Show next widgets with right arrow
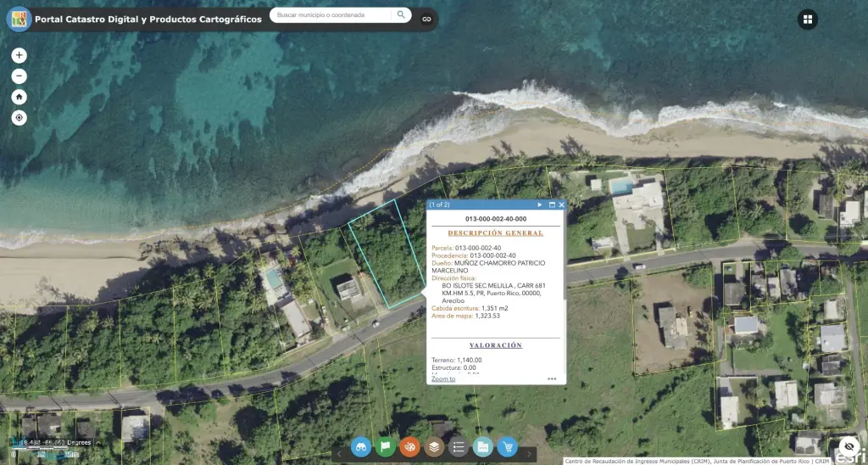This screenshot has height=465, width=868. (x=529, y=455)
